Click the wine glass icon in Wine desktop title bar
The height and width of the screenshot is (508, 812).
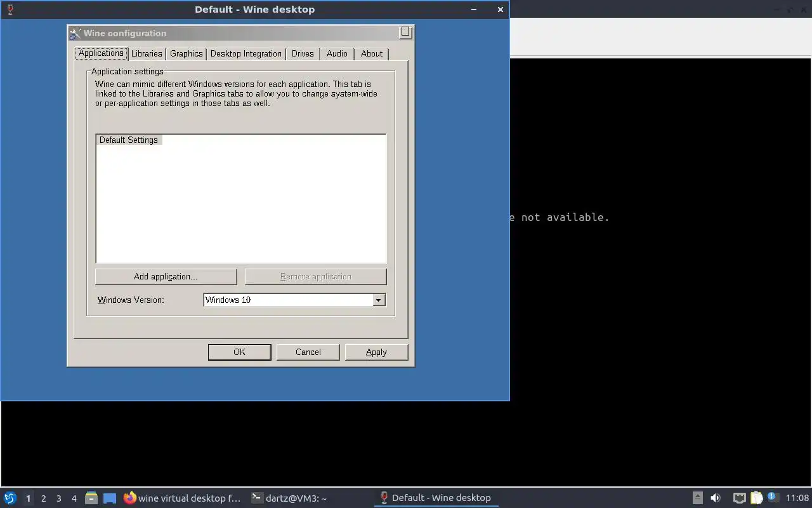tap(10, 10)
